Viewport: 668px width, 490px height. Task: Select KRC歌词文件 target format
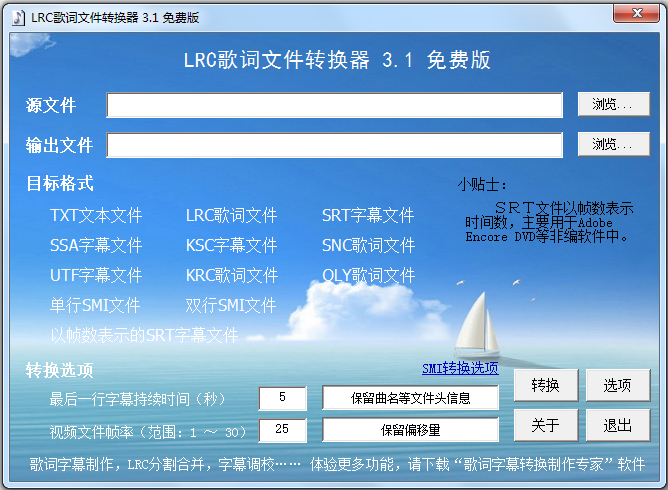tap(232, 275)
